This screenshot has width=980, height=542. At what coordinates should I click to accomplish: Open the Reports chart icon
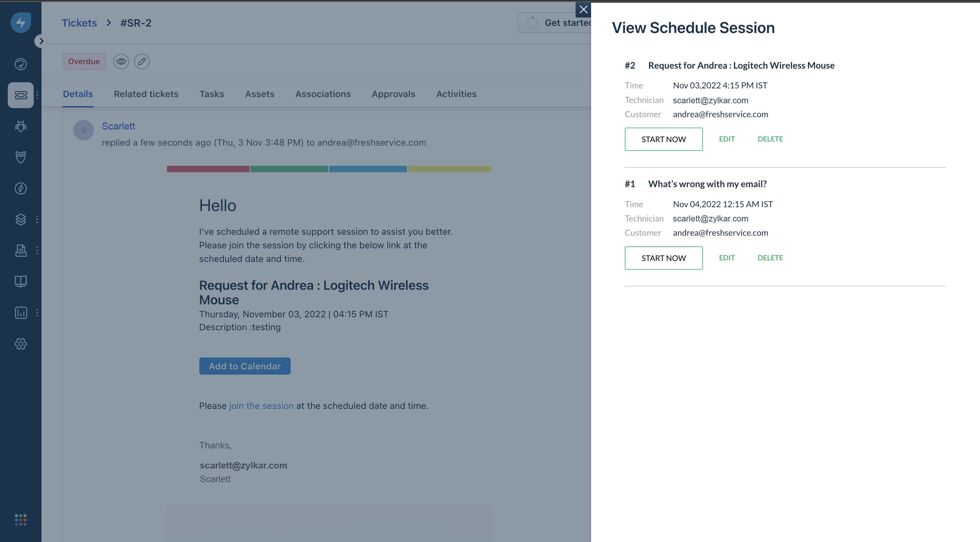point(20,312)
